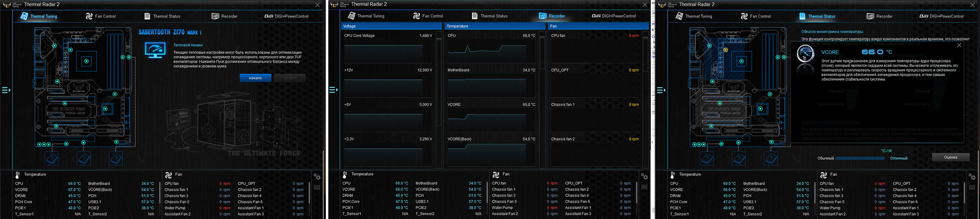Image resolution: width=980 pixels, height=219 pixels.
Task: Select CPU_OPT row in Recorder Fan column
Action: click(595, 70)
